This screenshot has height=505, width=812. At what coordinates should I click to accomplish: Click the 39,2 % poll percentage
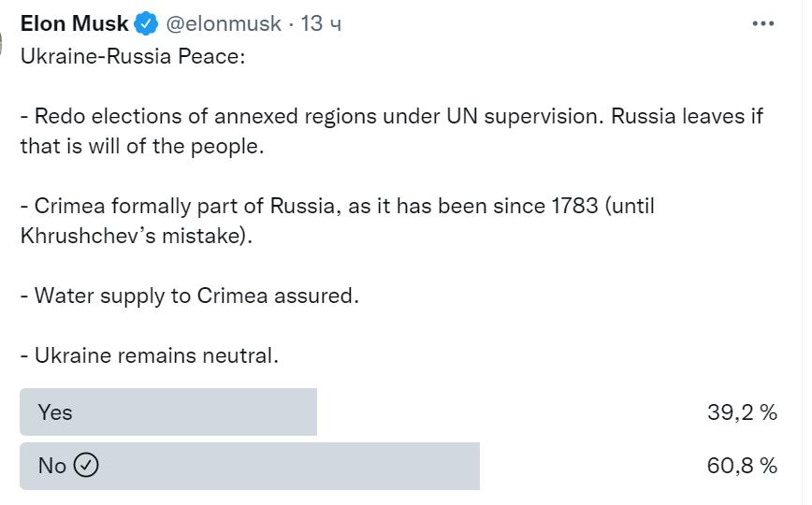pos(743,412)
